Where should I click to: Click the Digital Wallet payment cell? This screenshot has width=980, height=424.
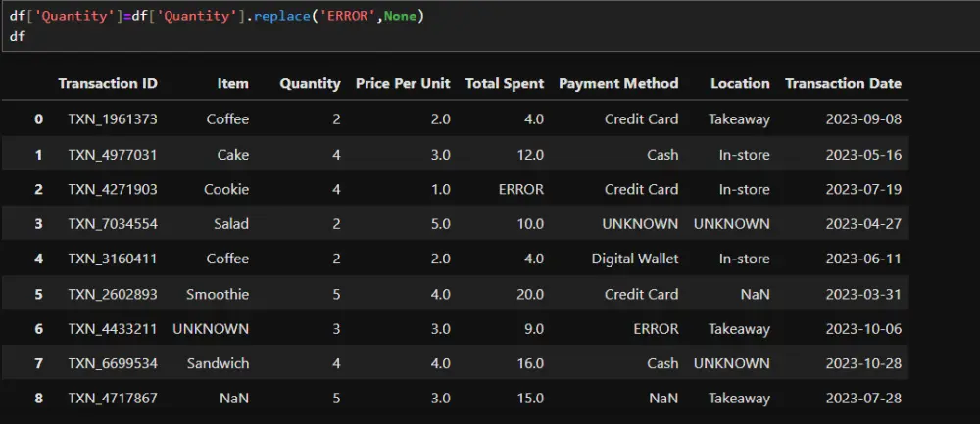tap(635, 259)
